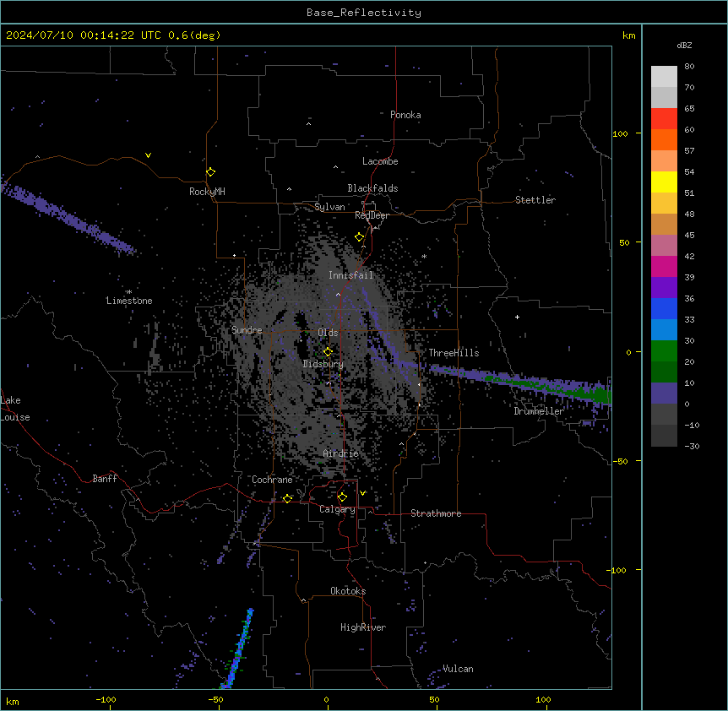Click the Strathmore label
The width and height of the screenshot is (728, 711).
tap(436, 513)
